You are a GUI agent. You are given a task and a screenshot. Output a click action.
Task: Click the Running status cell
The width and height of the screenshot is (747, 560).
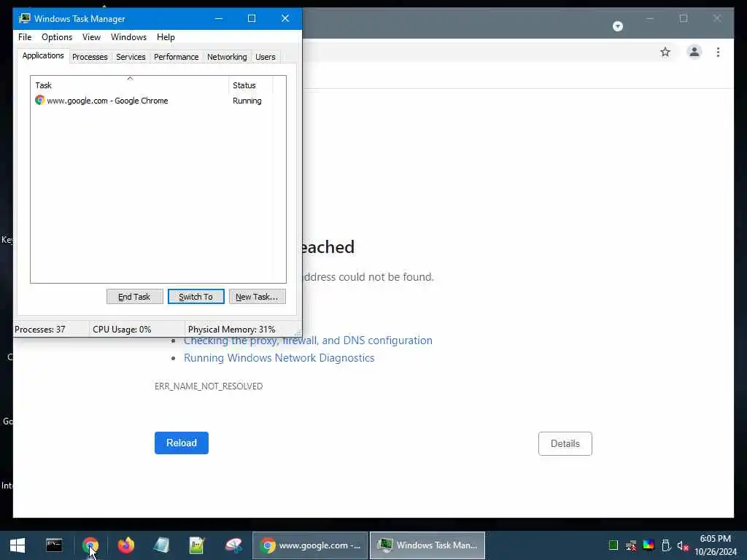coord(247,101)
